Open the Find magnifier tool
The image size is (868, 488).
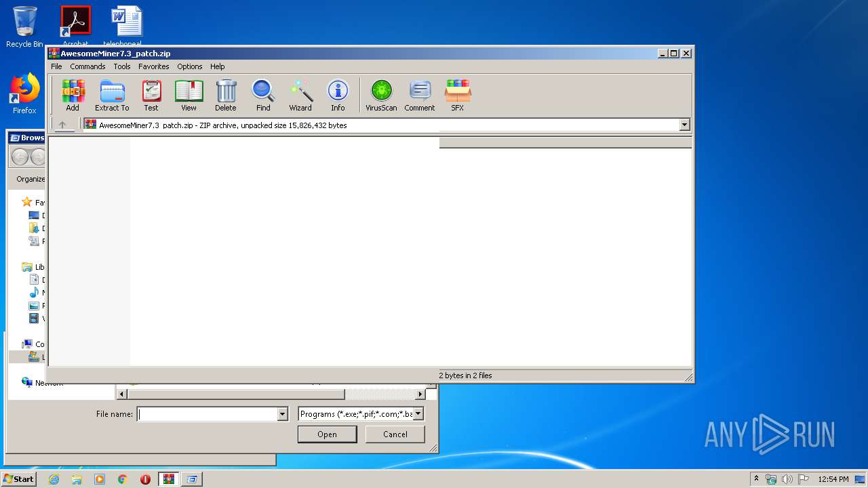coord(263,95)
